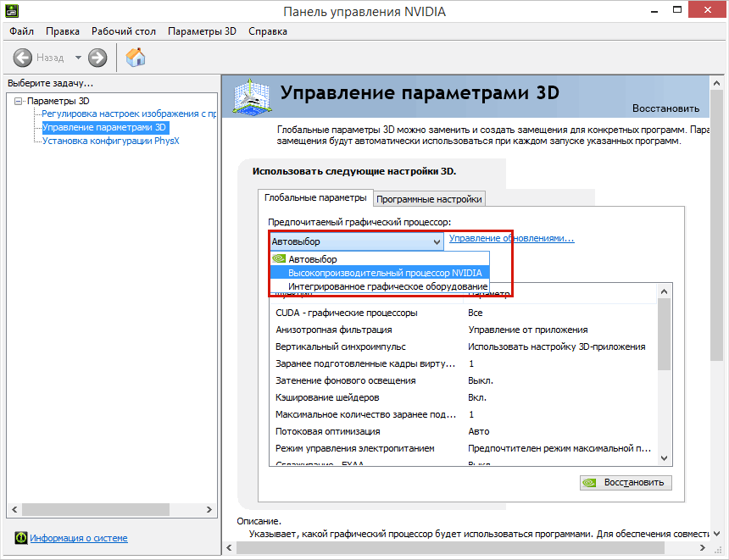729x560 pixels.
Task: Open the Параметры 3D menu
Action: point(202,31)
